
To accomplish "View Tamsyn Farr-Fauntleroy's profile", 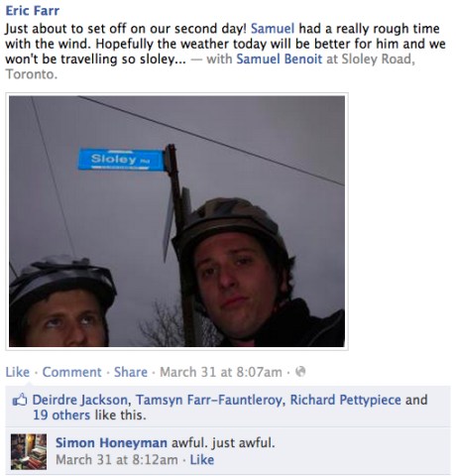I will pyautogui.click(x=209, y=400).
